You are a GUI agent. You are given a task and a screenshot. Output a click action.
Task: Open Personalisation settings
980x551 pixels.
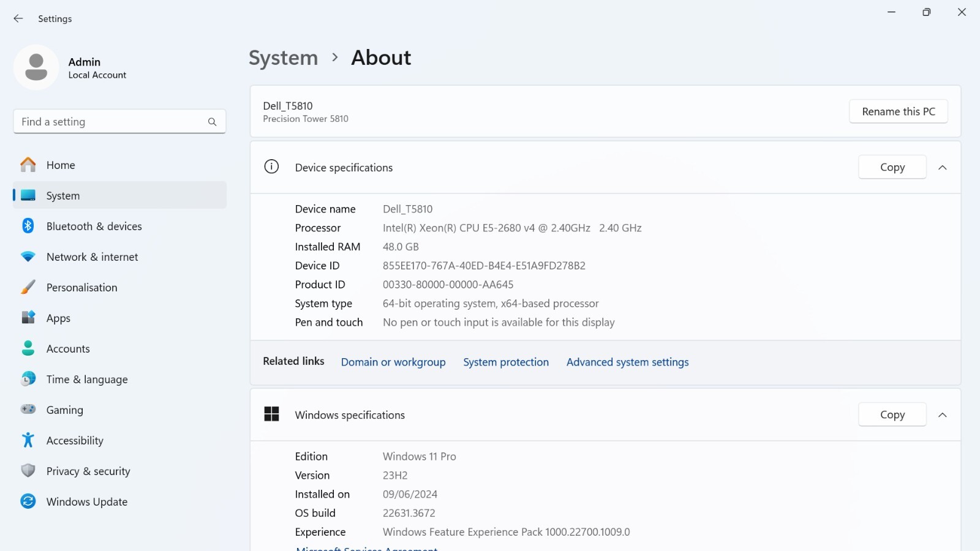coord(119,287)
